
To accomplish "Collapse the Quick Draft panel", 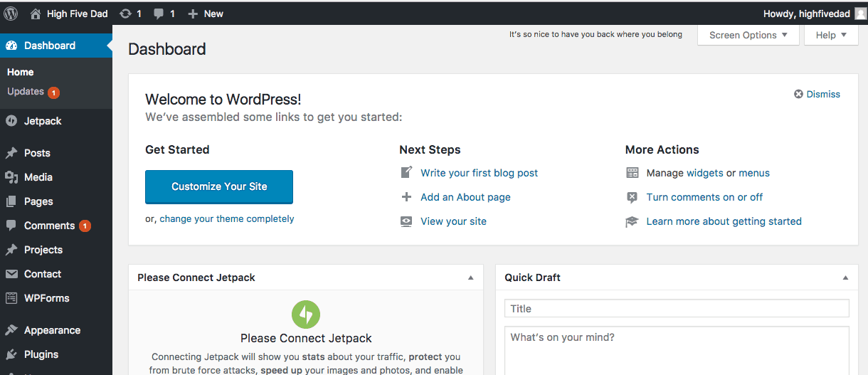I will click(x=845, y=278).
